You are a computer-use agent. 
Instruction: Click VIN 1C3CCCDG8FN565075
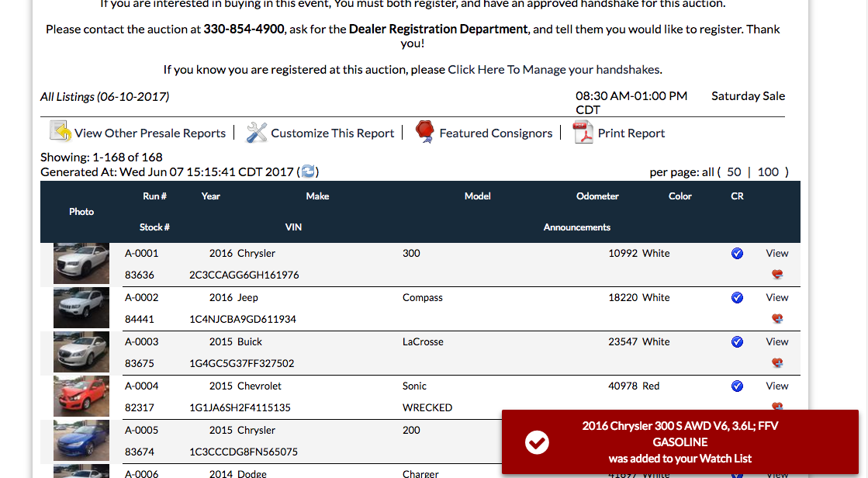pyautogui.click(x=244, y=452)
